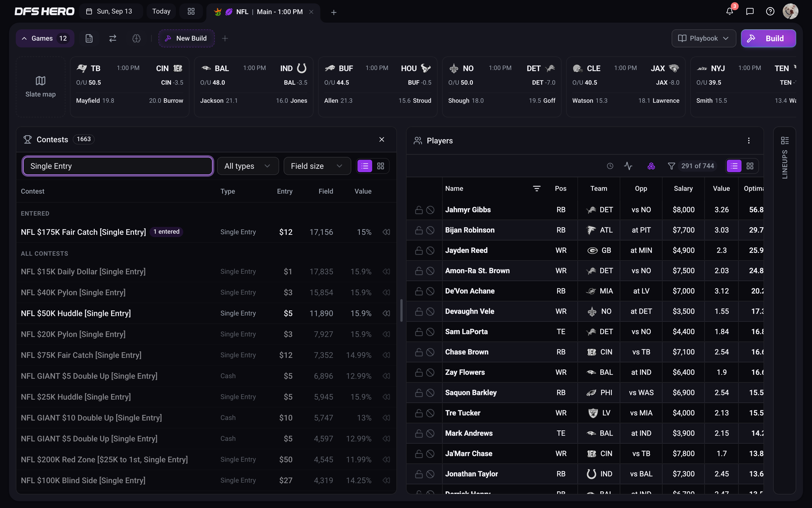Viewport: 812px width, 508px height.
Task: Click the purple Build button
Action: click(768, 38)
